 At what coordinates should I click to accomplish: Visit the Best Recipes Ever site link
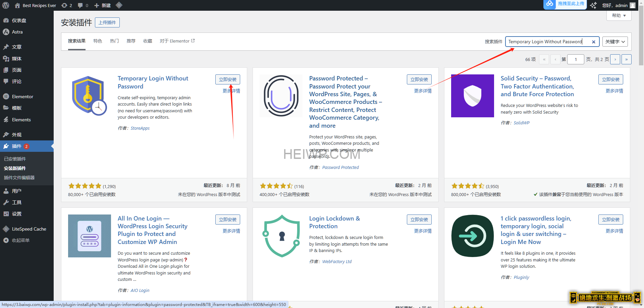(x=36, y=5)
